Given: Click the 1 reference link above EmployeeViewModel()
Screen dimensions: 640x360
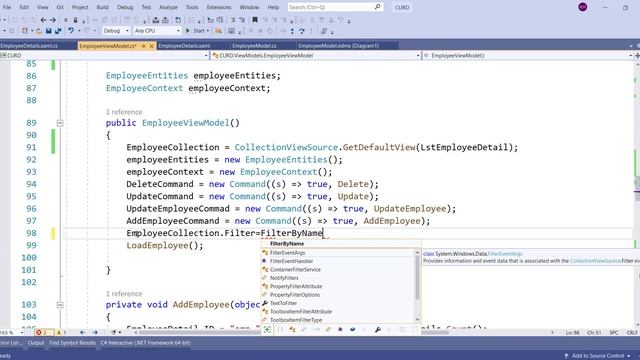Looking at the screenshot, I should coord(124,112).
